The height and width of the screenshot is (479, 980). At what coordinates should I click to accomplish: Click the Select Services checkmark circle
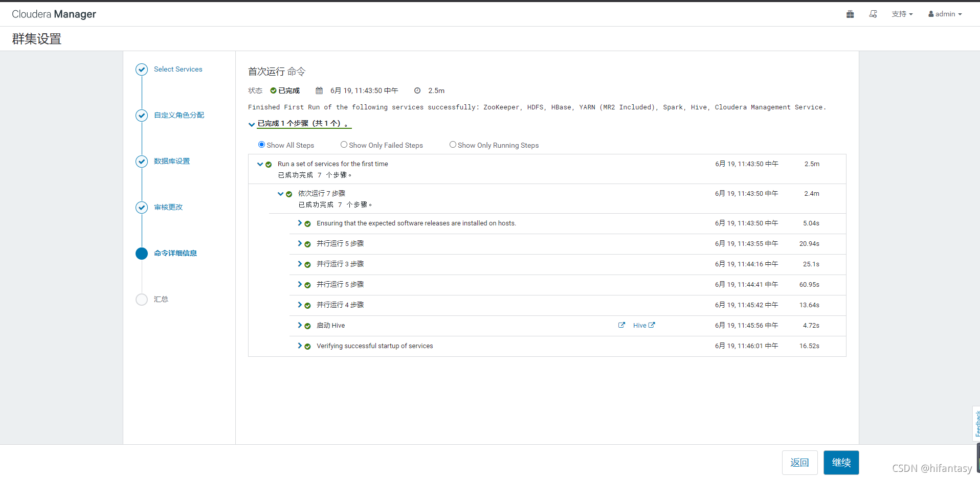(142, 70)
